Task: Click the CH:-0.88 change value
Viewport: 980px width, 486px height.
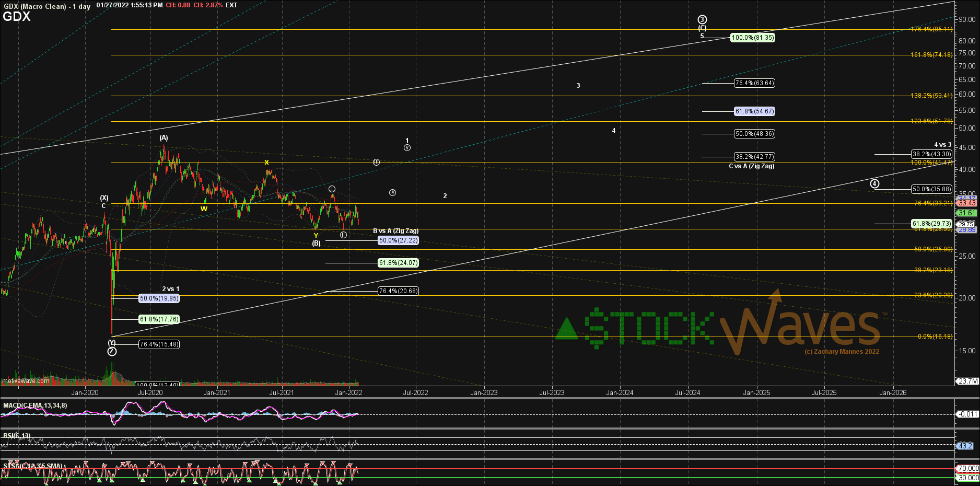Action: [x=178, y=5]
